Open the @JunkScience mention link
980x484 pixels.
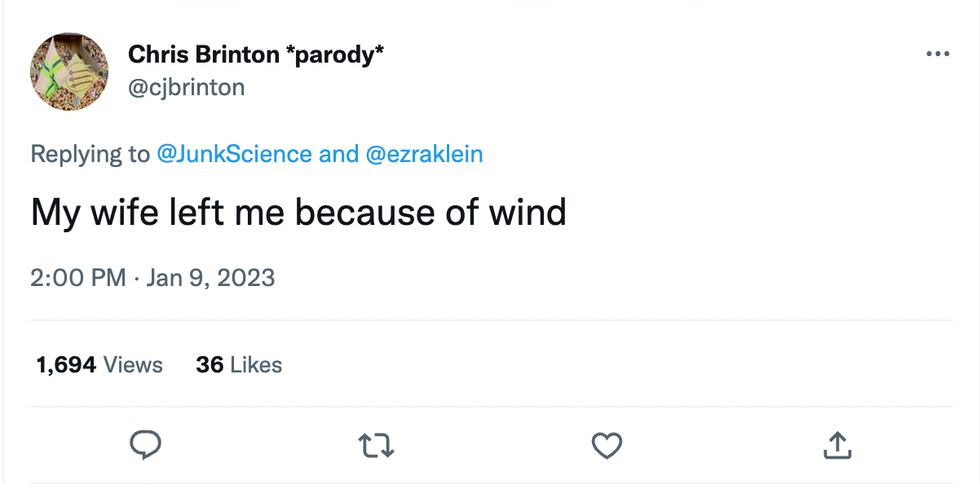[x=234, y=154]
